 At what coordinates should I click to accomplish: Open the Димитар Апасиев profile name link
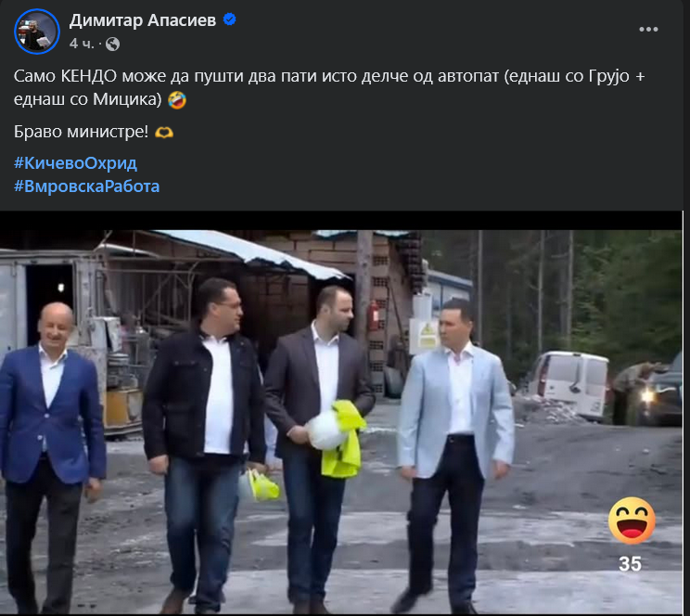(x=143, y=20)
